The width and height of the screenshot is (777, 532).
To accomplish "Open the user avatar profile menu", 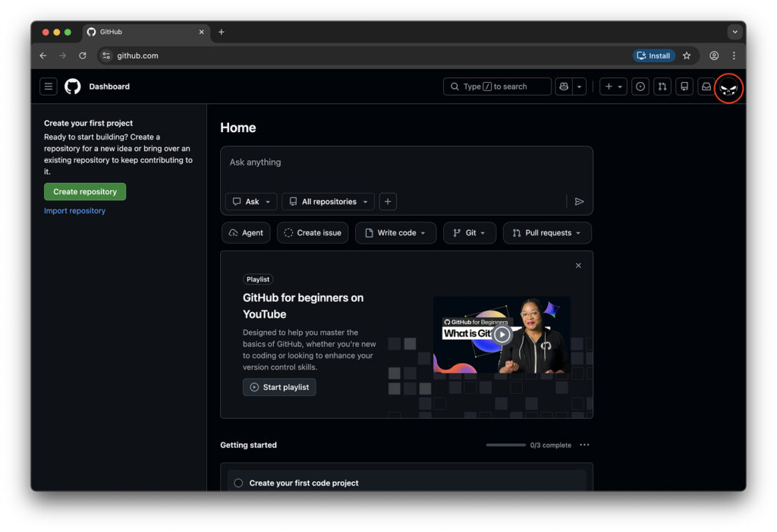I will click(x=728, y=88).
